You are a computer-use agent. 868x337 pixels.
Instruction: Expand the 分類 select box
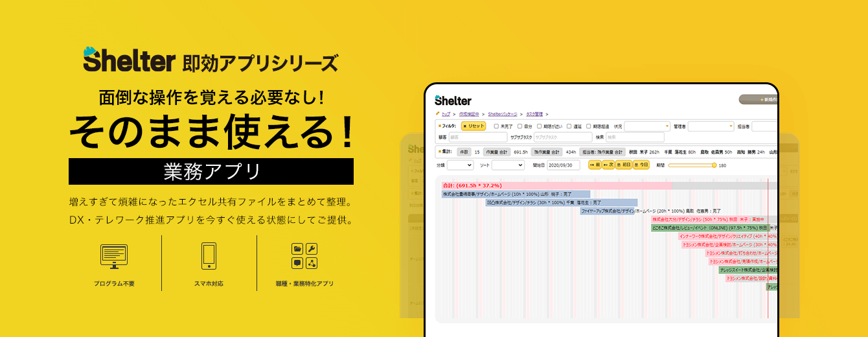click(x=461, y=165)
